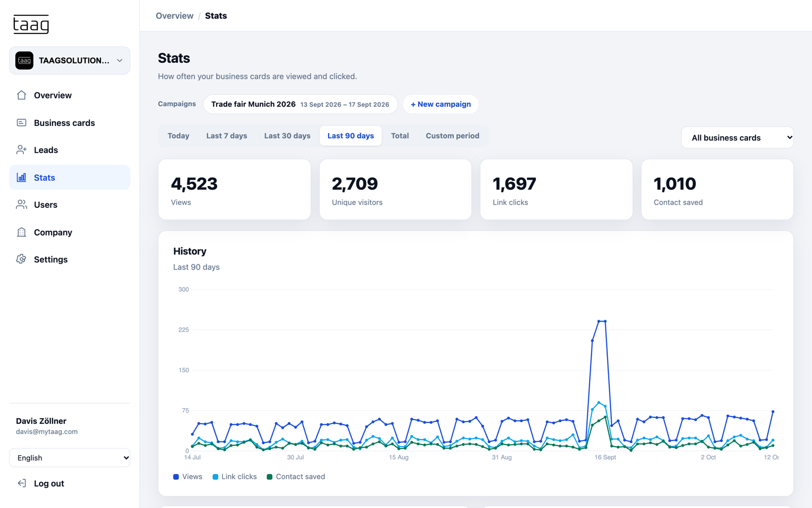The height and width of the screenshot is (508, 812).
Task: Click the Stats page heading
Action: coord(174,58)
